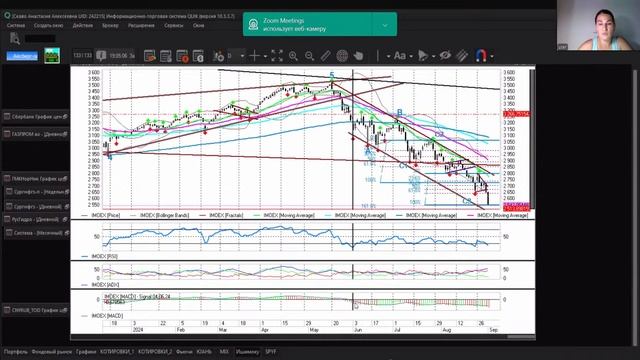Open the Создать окно menu
The width and height of the screenshot is (640, 360).
(48, 25)
